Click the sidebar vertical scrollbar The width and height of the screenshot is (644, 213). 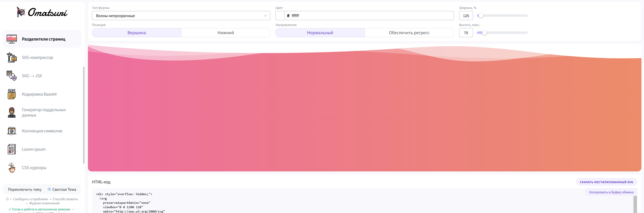click(x=84, y=115)
